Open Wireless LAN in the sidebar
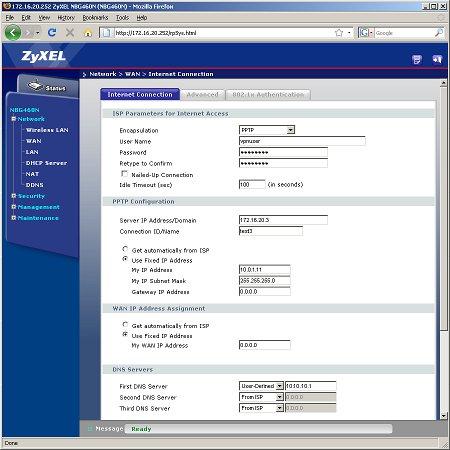Screen dimensions: 450x450 tap(47, 130)
